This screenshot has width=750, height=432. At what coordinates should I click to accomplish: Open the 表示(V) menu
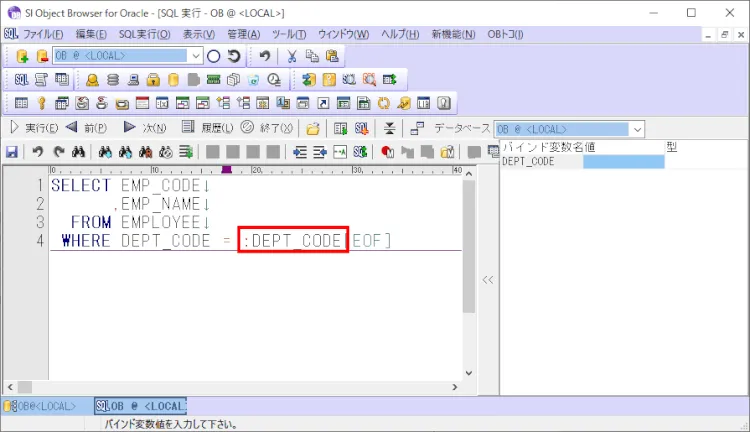(x=199, y=34)
